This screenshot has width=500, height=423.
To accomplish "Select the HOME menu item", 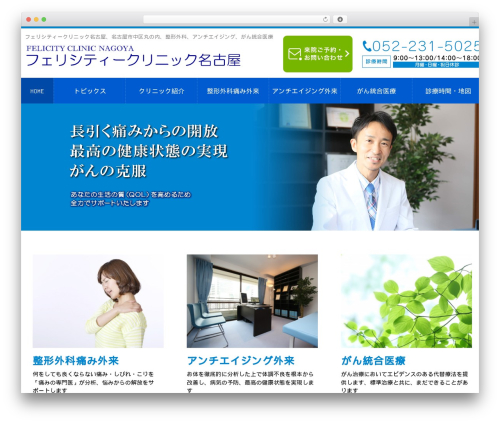I will [37, 91].
